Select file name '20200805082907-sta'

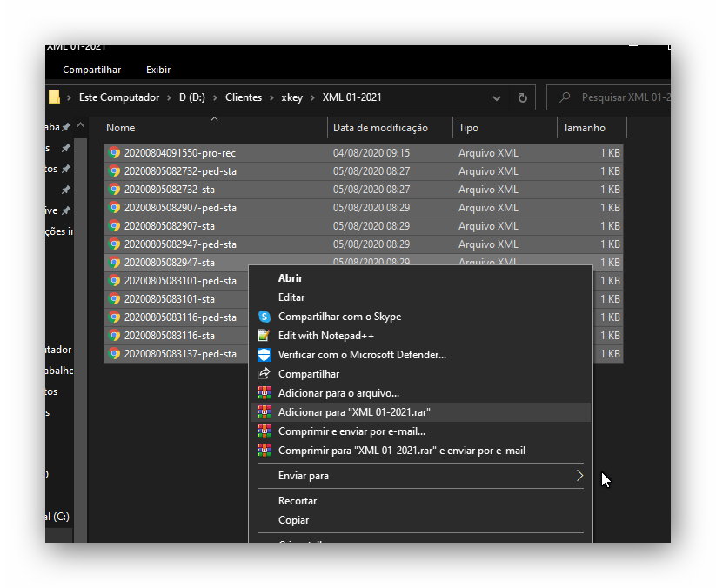coord(170,226)
